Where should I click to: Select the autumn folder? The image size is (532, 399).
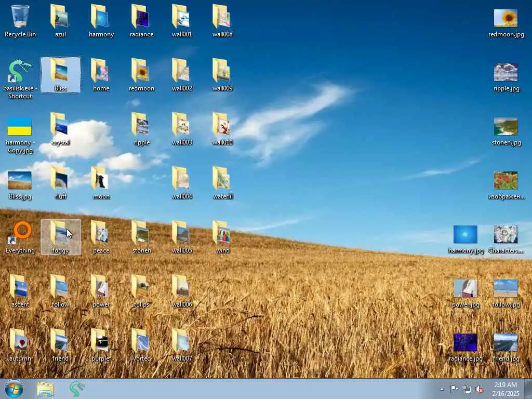20,345
